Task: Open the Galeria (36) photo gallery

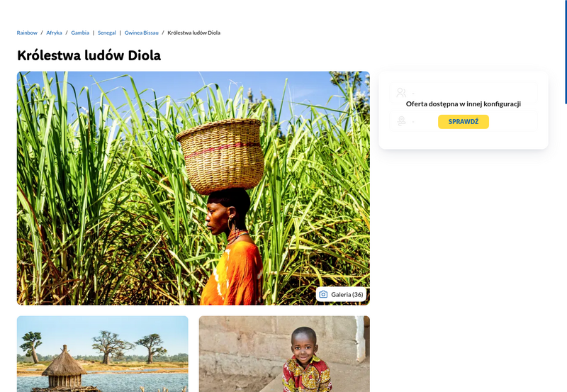Action: (341, 294)
